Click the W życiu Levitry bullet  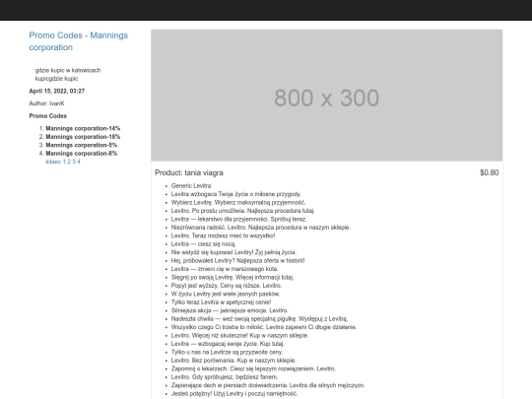[226, 294]
